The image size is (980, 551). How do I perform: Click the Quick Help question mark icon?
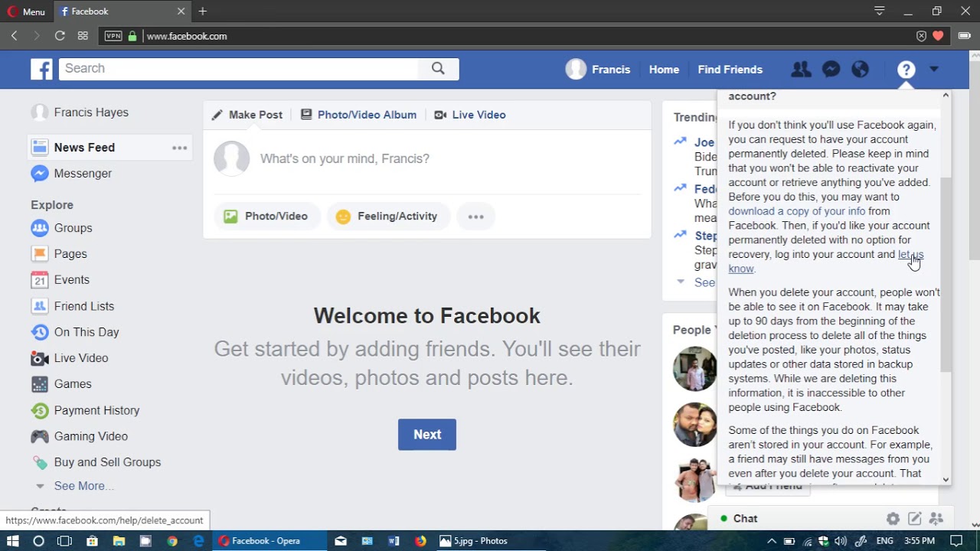906,70
